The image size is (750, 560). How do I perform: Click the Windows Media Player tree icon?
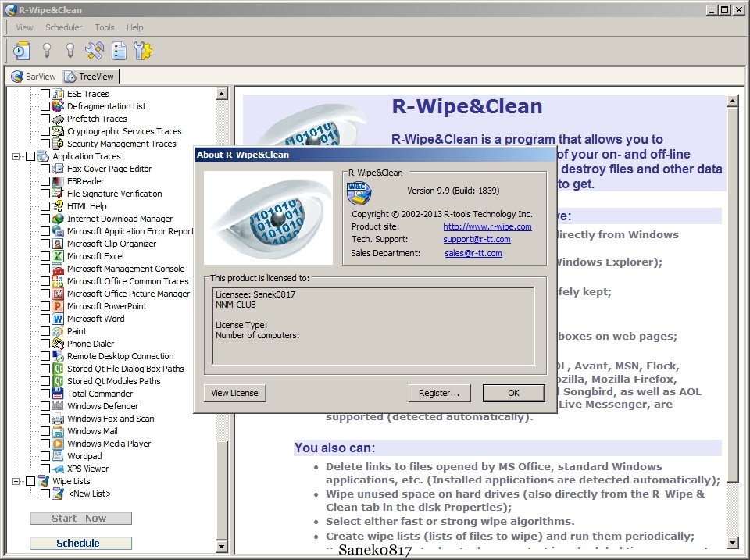click(58, 444)
